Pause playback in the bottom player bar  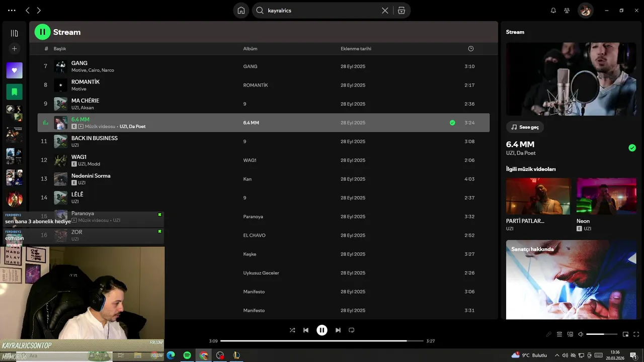click(322, 330)
